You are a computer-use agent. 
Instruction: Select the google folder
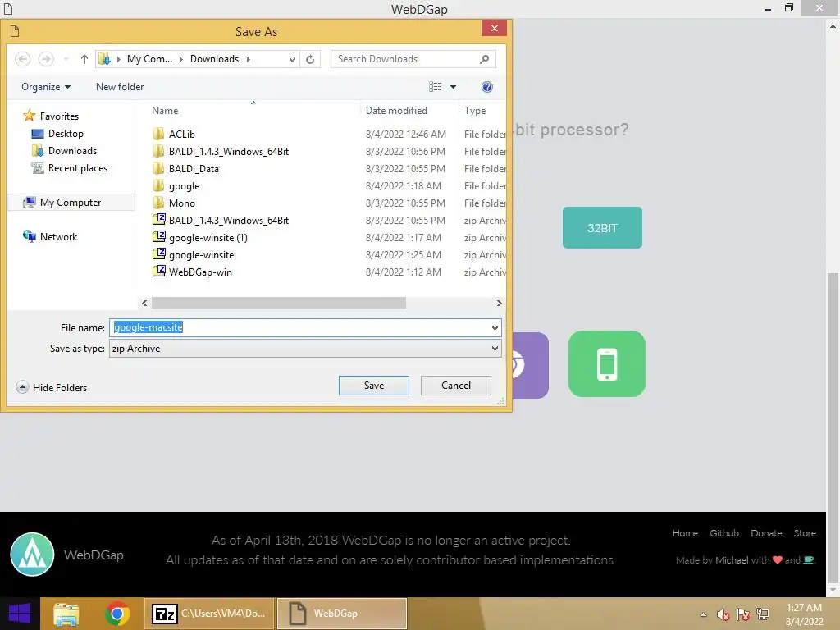click(184, 186)
